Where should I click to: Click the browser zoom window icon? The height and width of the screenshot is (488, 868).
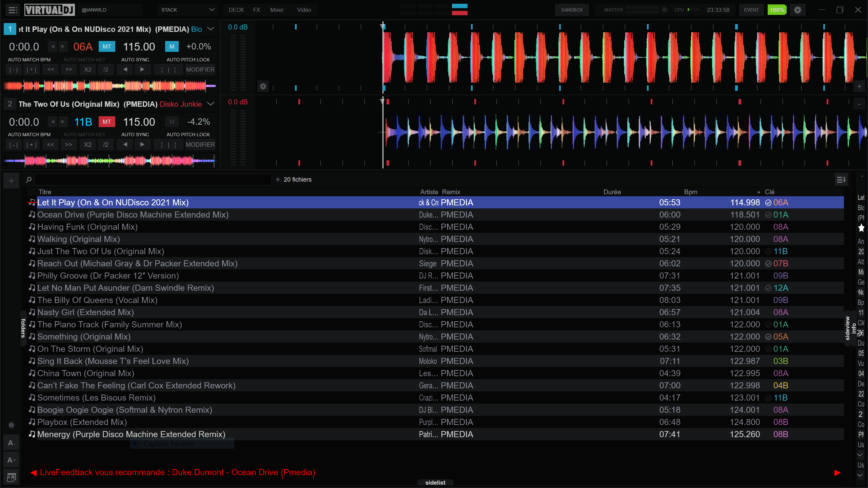click(x=11, y=477)
